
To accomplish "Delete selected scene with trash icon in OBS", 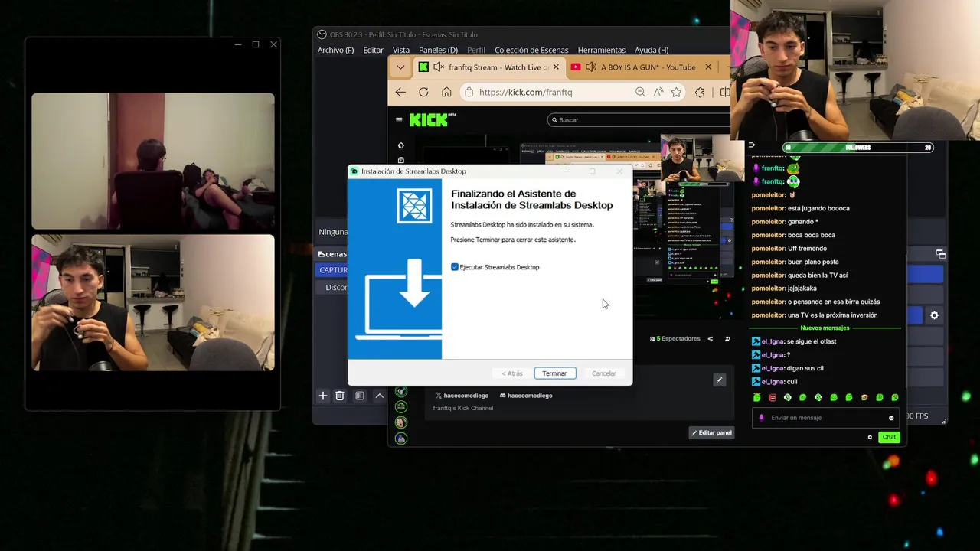I will tap(340, 396).
